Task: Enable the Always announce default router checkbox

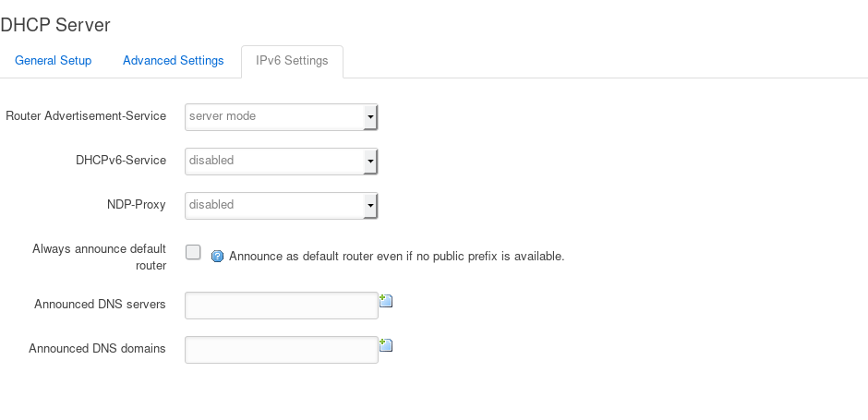Action: pos(193,252)
